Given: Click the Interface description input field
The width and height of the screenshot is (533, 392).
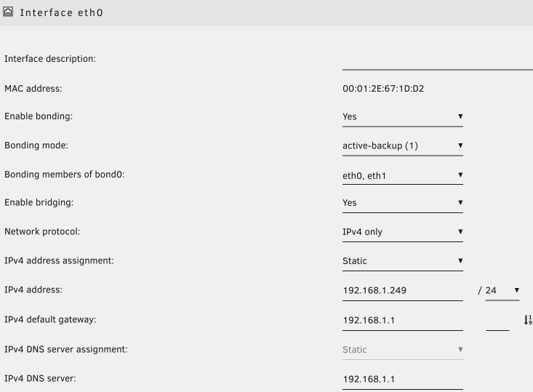Looking at the screenshot, I should (437, 60).
